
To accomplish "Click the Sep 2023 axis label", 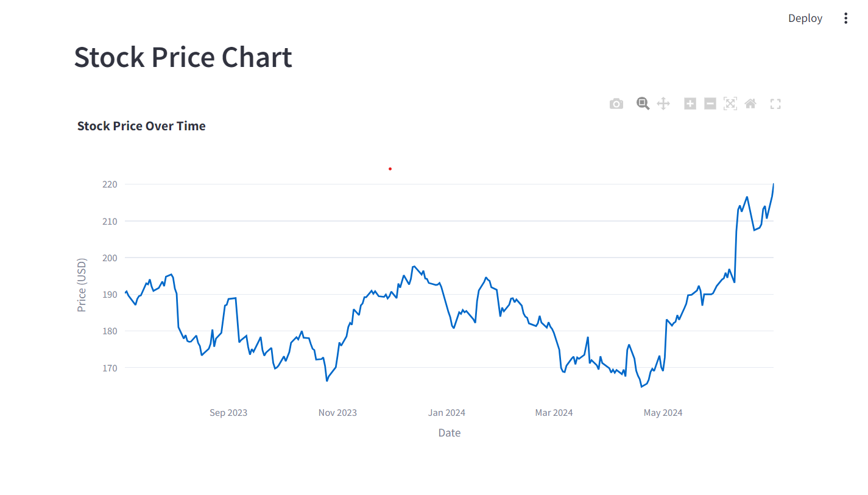I will [228, 413].
